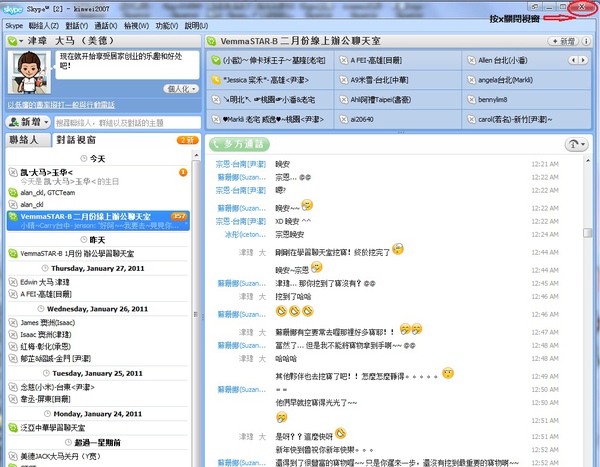Open the 聯絡人(Z) menu
The image size is (600, 467).
(x=44, y=26)
